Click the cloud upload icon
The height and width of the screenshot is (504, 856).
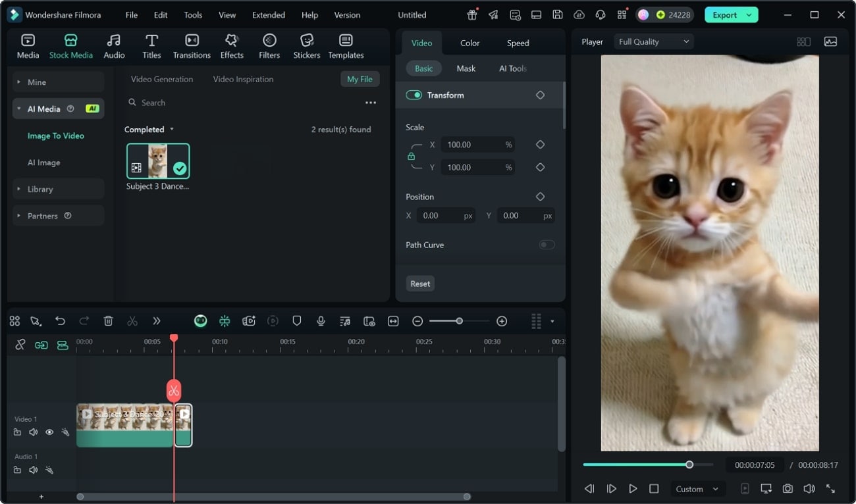coord(579,14)
